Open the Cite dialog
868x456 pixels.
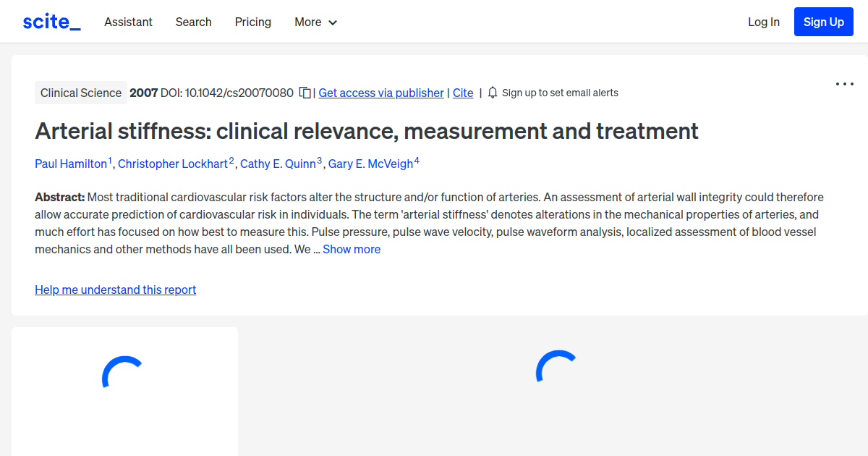463,93
